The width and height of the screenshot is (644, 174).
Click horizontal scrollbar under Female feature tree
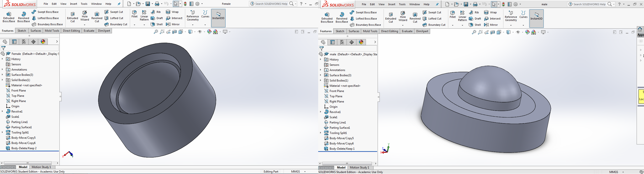click(28, 163)
